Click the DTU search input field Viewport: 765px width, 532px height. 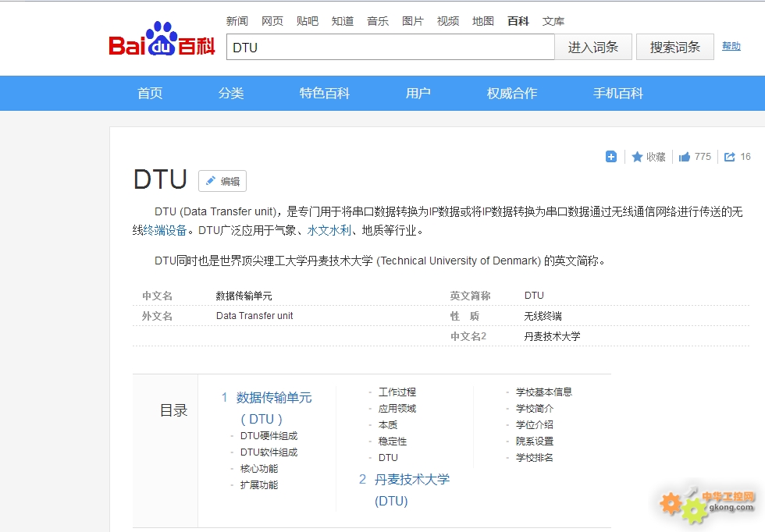(390, 47)
